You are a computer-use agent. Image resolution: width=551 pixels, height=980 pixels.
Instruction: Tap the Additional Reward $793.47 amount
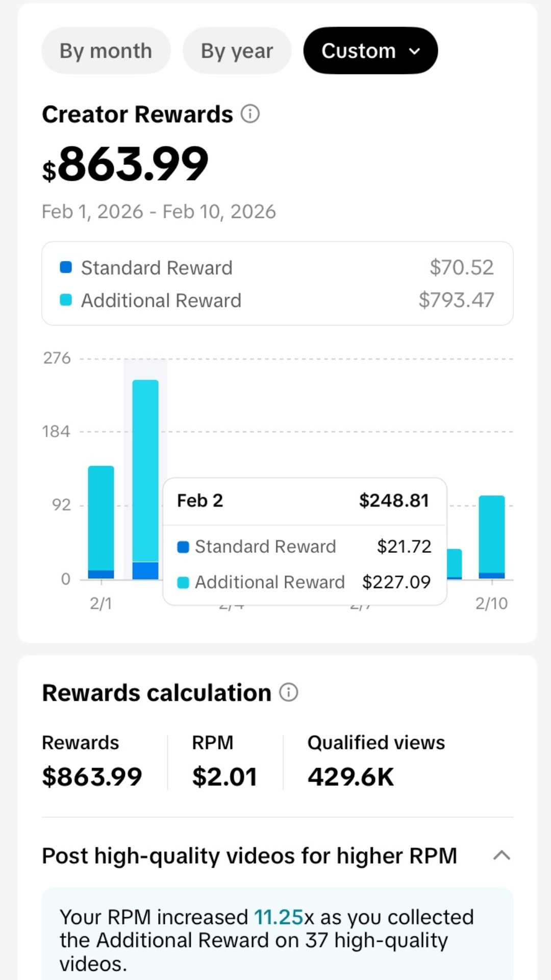pos(456,300)
